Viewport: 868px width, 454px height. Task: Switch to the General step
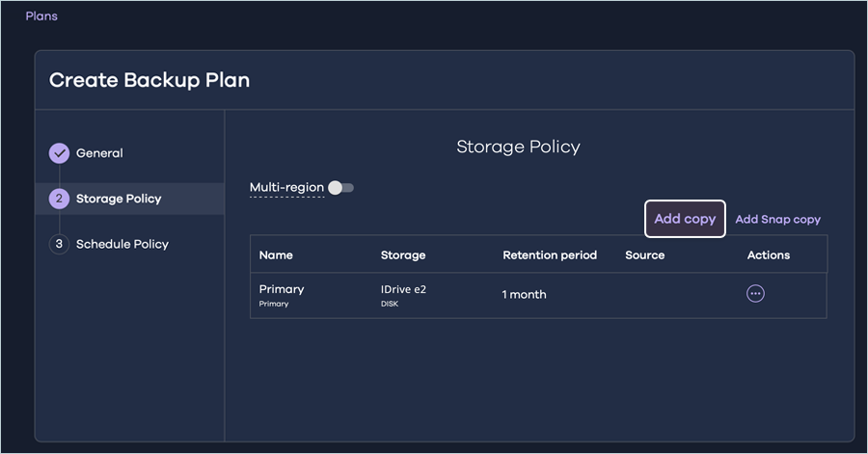pyautogui.click(x=99, y=153)
